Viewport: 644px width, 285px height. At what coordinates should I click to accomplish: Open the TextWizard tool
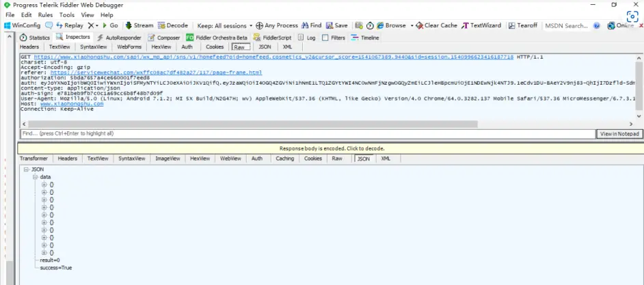481,25
